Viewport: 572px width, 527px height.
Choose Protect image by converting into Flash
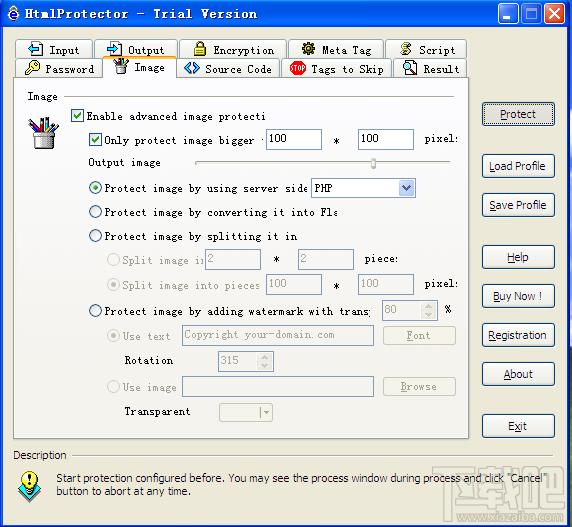coord(95,212)
